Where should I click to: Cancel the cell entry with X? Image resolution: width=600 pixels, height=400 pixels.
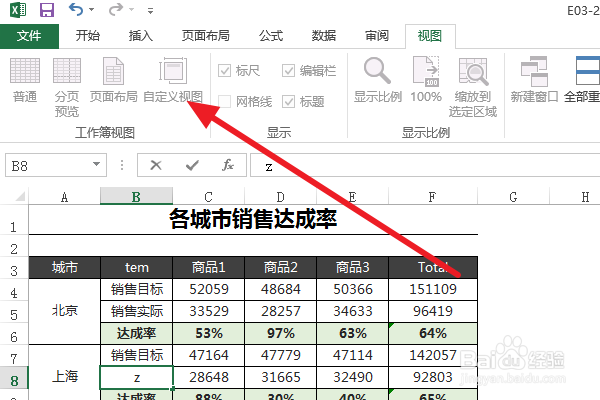click(x=156, y=165)
